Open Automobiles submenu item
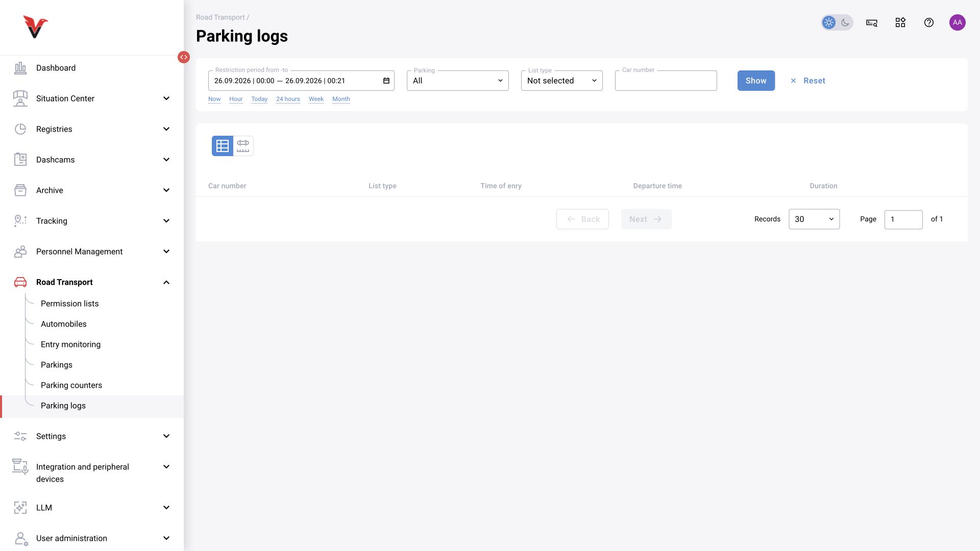980x551 pixels. (64, 324)
